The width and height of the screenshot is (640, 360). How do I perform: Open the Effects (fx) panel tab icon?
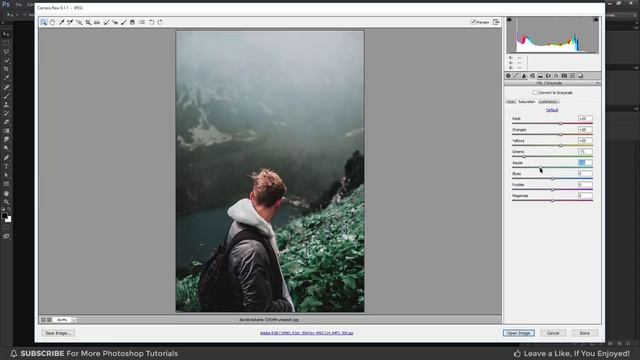click(x=556, y=76)
